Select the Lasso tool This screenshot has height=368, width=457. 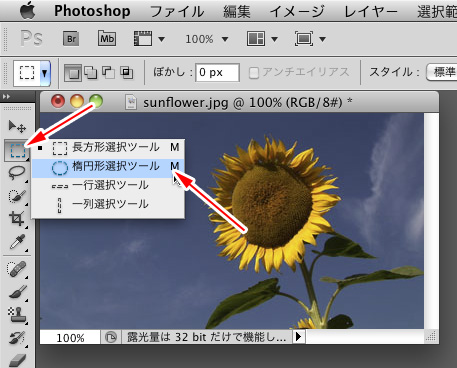[17, 172]
